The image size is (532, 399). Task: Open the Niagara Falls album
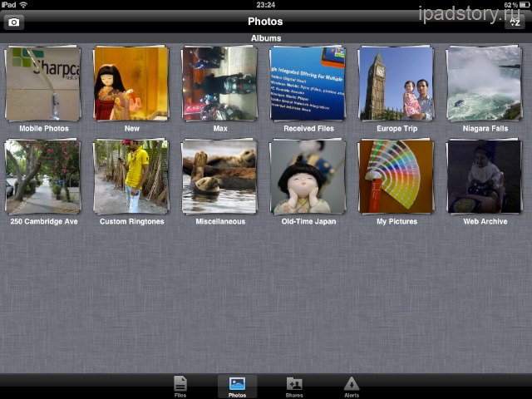484,84
